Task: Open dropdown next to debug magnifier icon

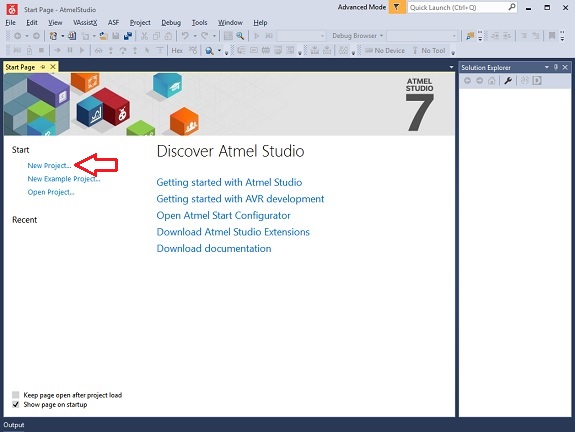Action: (x=219, y=51)
